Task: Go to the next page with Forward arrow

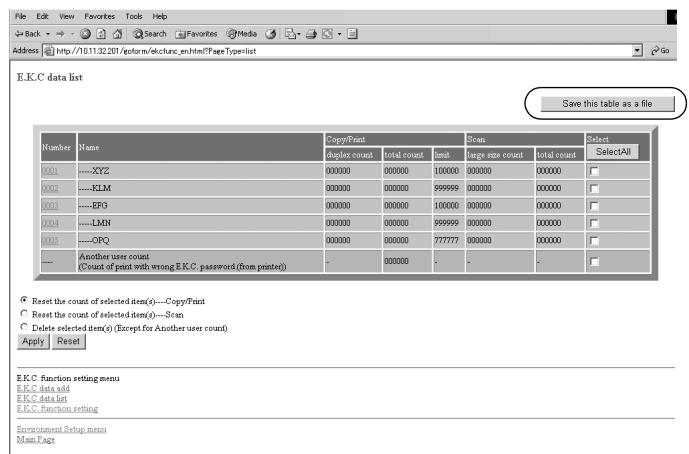Action: [61, 34]
